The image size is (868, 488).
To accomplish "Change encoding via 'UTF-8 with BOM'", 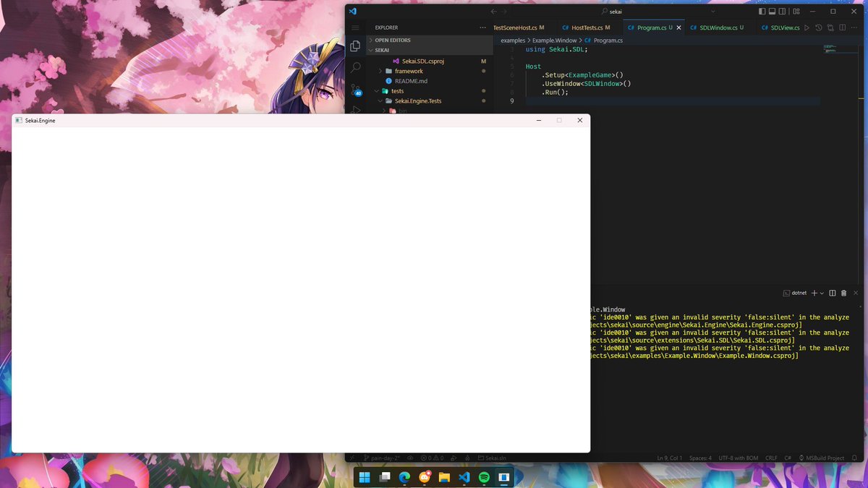I will point(739,458).
